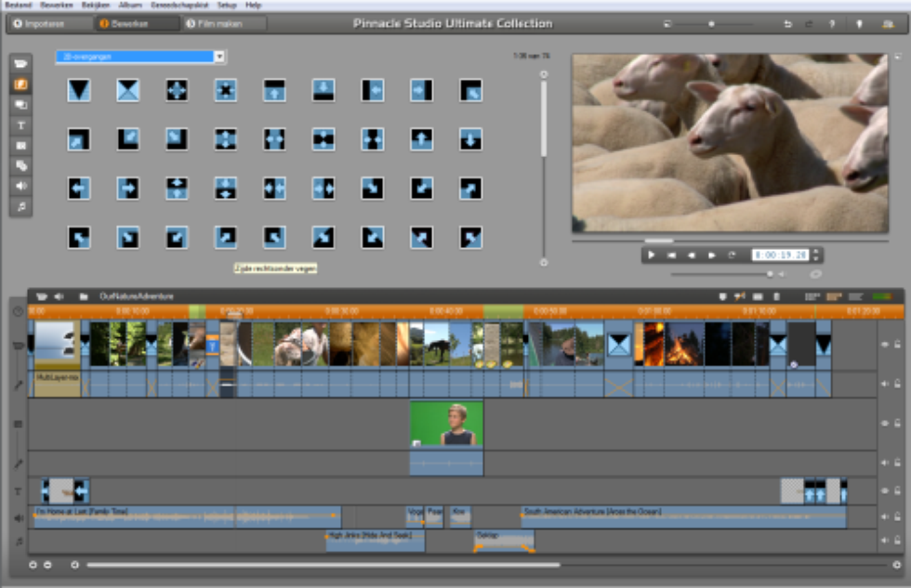Image resolution: width=911 pixels, height=588 pixels.
Task: Hide the title track with eye icon
Action: click(885, 490)
